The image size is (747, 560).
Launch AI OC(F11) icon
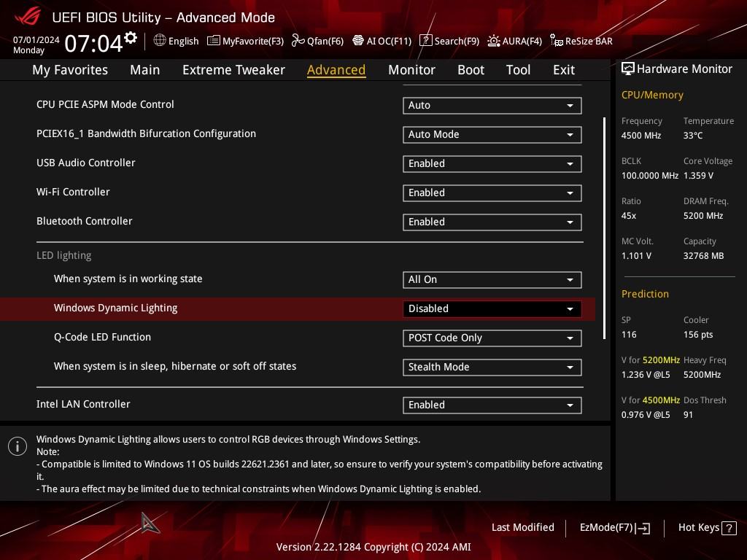pos(357,41)
